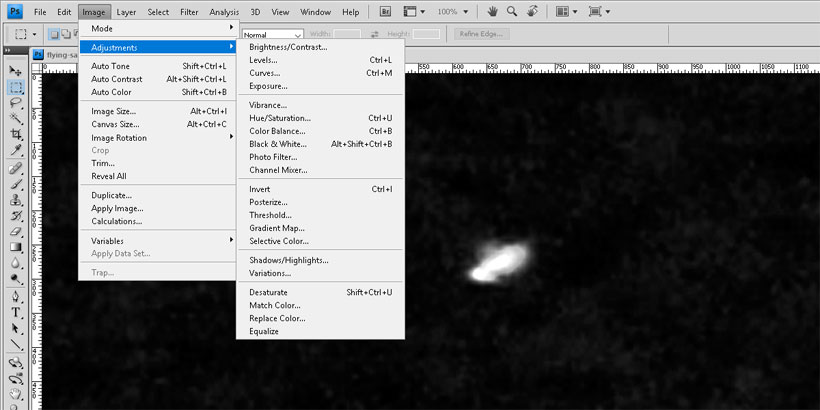Open the Edit menu
The image size is (820, 410).
[x=64, y=12]
